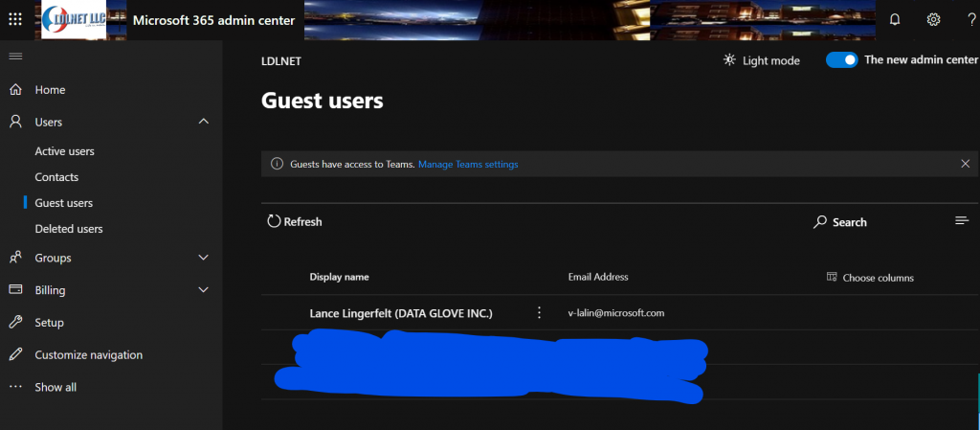Collapse the navigation menu hamburger
This screenshot has height=430, width=980.
pyautogui.click(x=15, y=57)
